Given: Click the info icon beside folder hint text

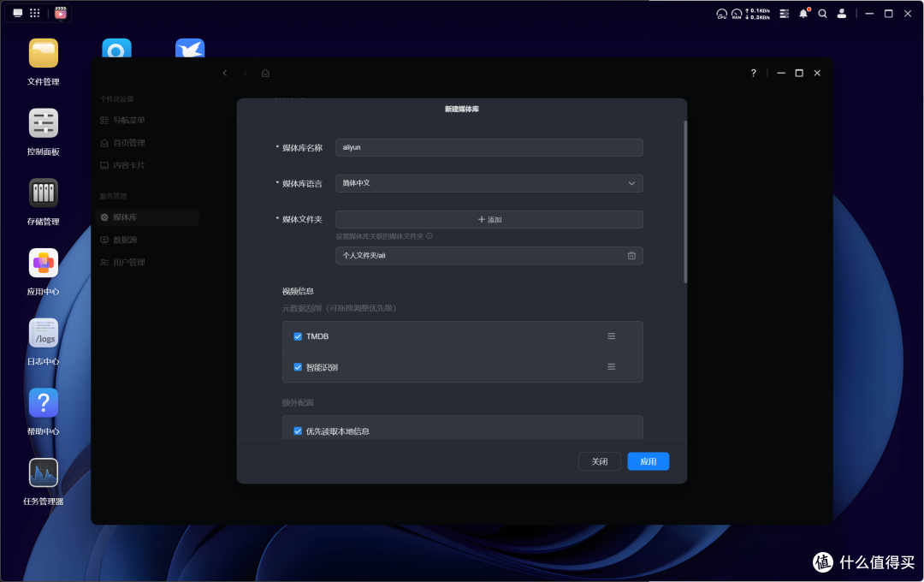Looking at the screenshot, I should coord(429,236).
